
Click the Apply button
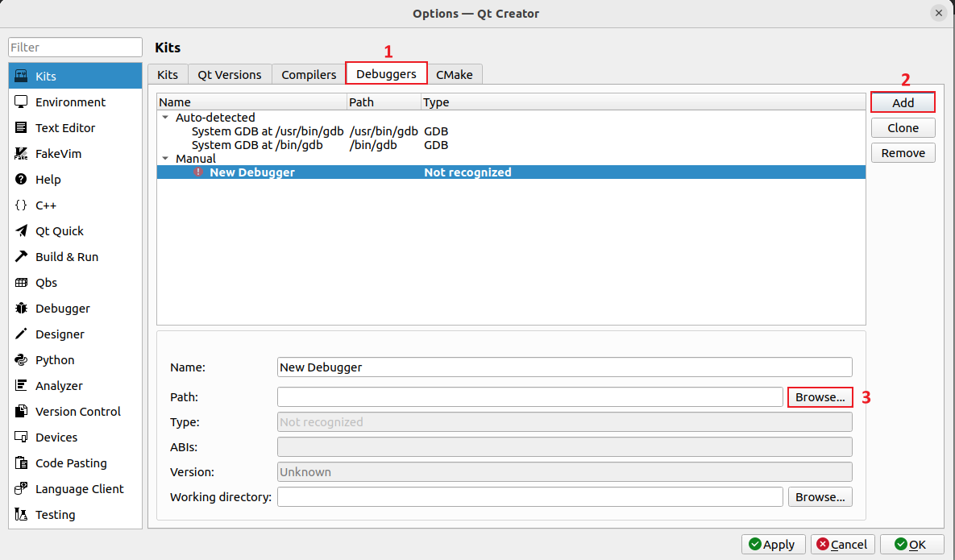774,544
